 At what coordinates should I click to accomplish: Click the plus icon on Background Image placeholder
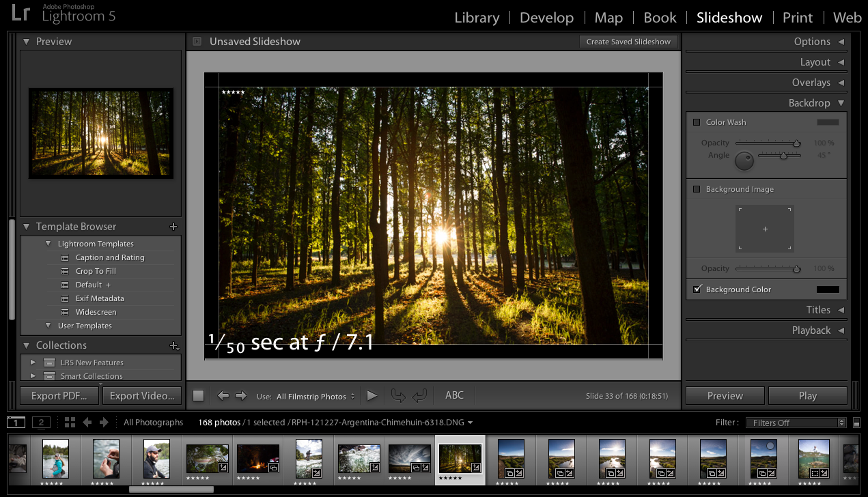764,229
